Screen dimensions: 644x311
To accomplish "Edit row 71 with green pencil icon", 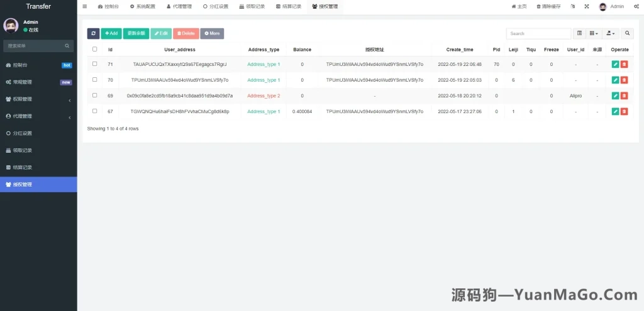I will point(615,65).
